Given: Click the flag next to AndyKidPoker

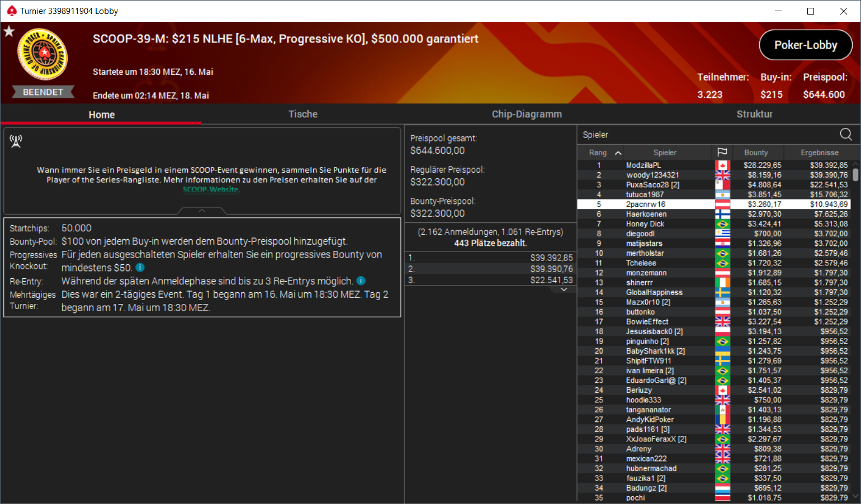Looking at the screenshot, I should click(722, 420).
